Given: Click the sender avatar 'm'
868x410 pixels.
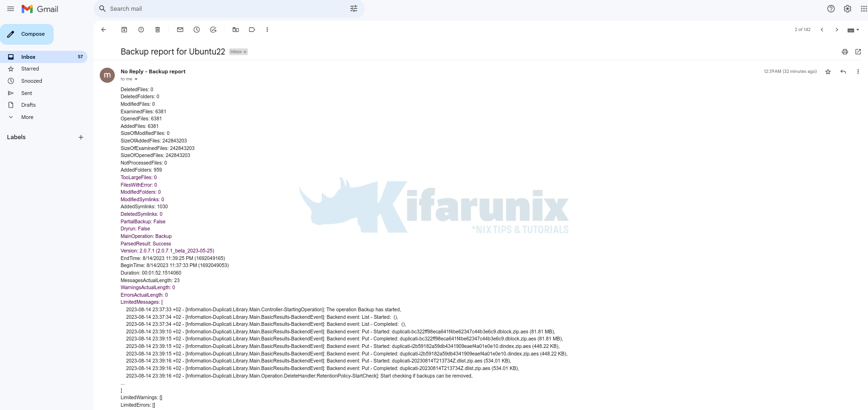Looking at the screenshot, I should (x=107, y=75).
